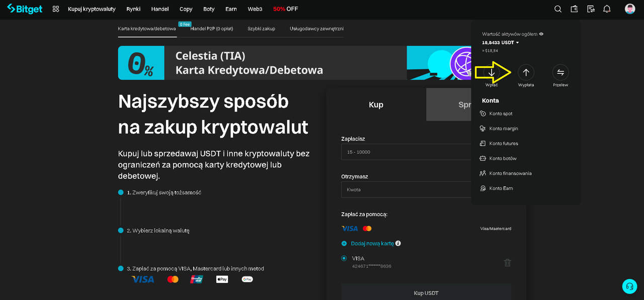Open the Copy menu
The height and width of the screenshot is (300, 644).
point(186,9)
